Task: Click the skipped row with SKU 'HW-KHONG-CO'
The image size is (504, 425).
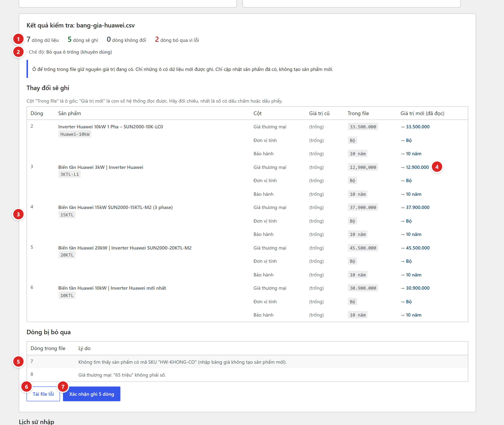Action: [x=247, y=362]
